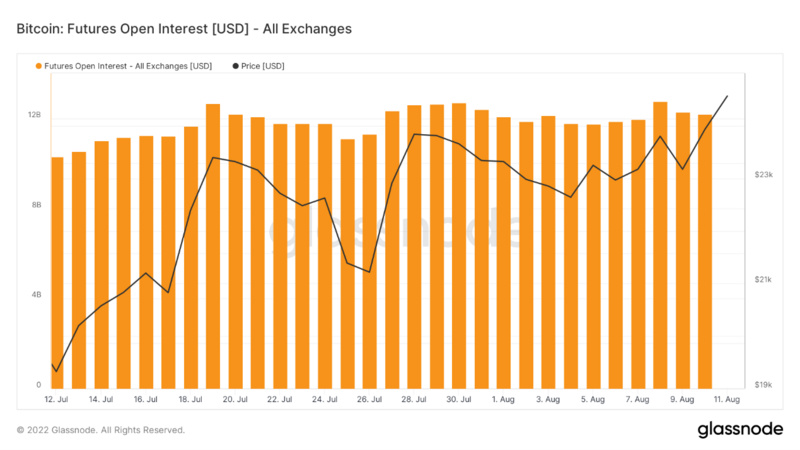The height and width of the screenshot is (450, 800).
Task: Click the tallest bar near 19 Jul
Action: 213,246
